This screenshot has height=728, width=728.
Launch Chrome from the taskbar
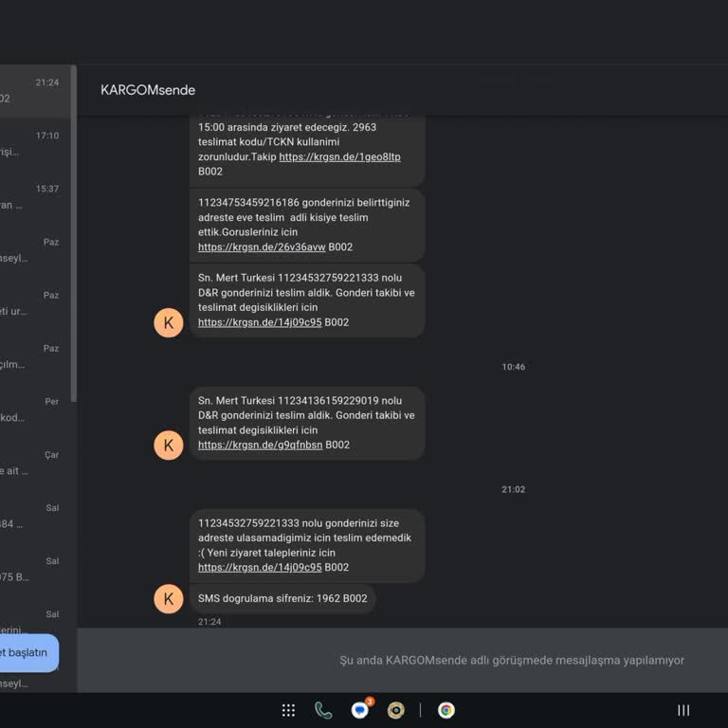point(446,710)
